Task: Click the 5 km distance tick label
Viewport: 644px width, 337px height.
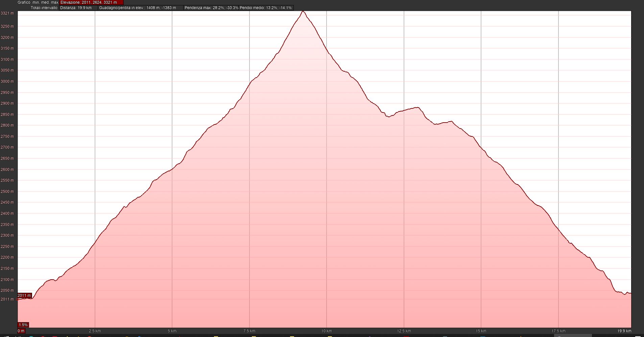Action: [172, 331]
